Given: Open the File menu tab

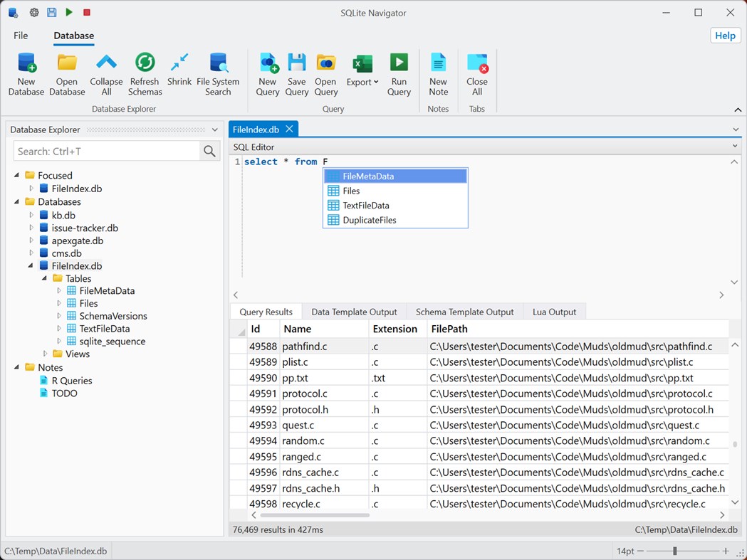Looking at the screenshot, I should [x=21, y=36].
